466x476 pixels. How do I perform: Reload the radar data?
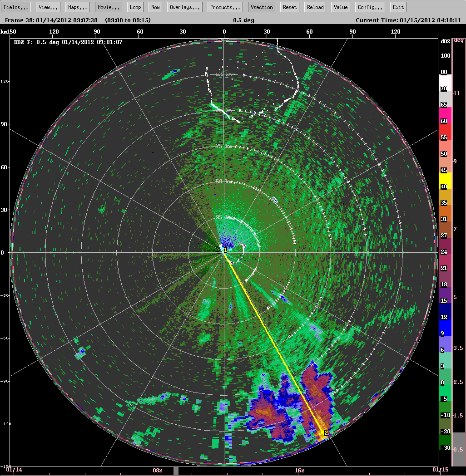pos(315,7)
